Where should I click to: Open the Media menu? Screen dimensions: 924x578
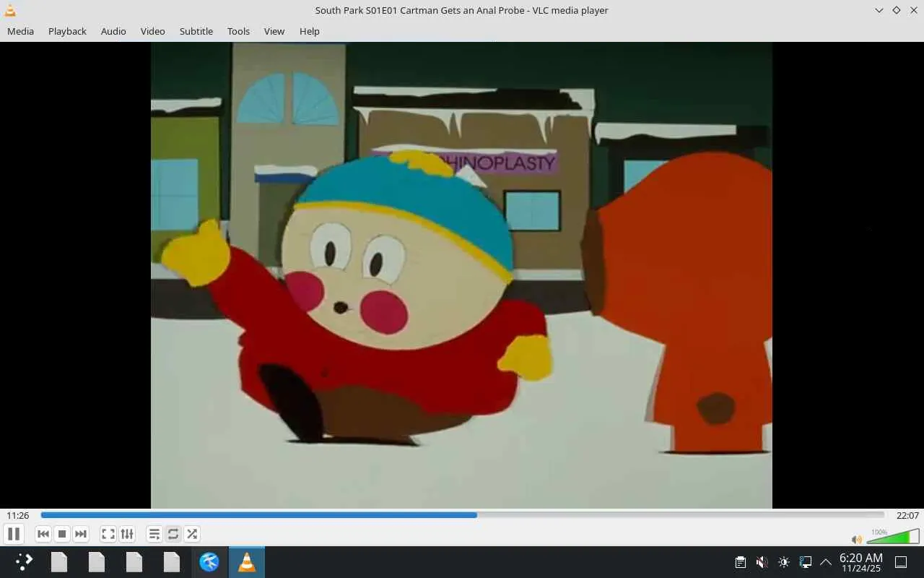pos(20,31)
